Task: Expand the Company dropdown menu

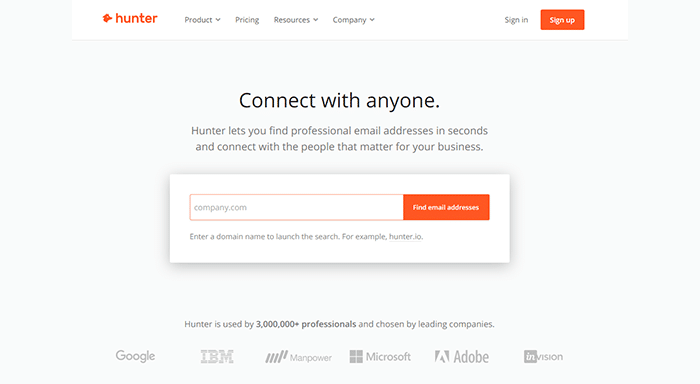Action: (353, 20)
